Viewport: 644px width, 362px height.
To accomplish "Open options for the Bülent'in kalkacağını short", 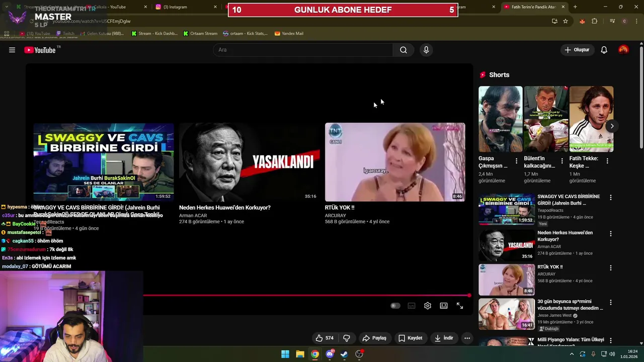I will pos(562,161).
